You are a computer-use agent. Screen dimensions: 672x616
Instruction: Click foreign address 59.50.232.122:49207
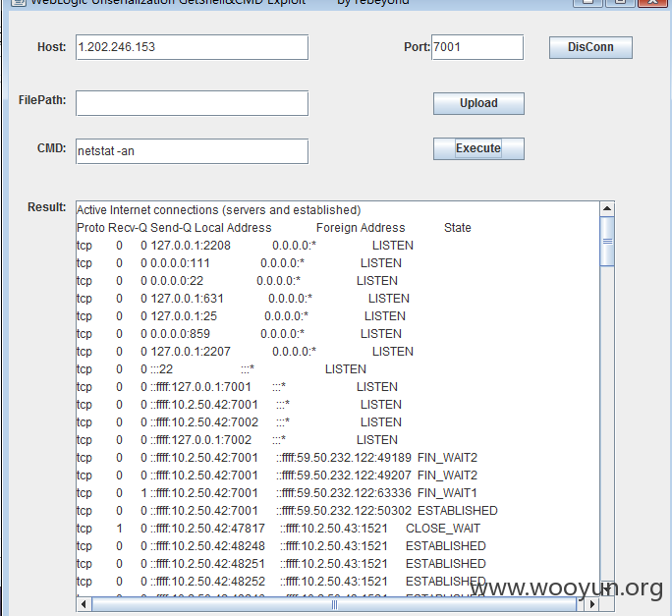click(x=344, y=476)
